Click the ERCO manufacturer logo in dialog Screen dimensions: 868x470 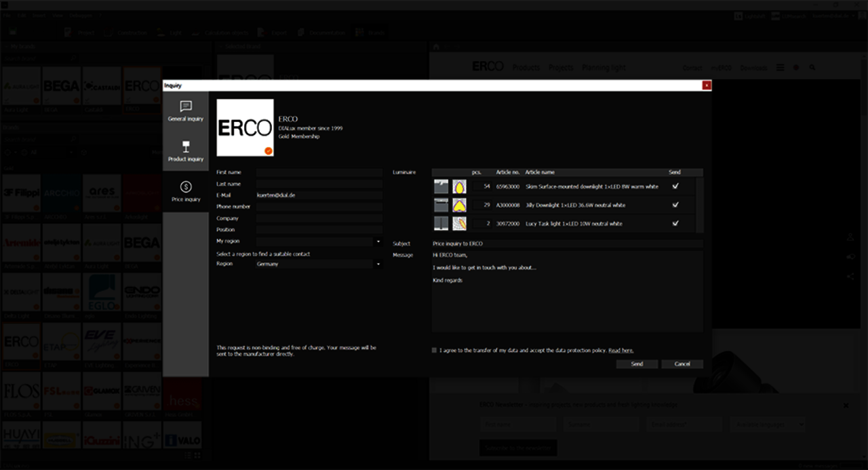(x=245, y=128)
